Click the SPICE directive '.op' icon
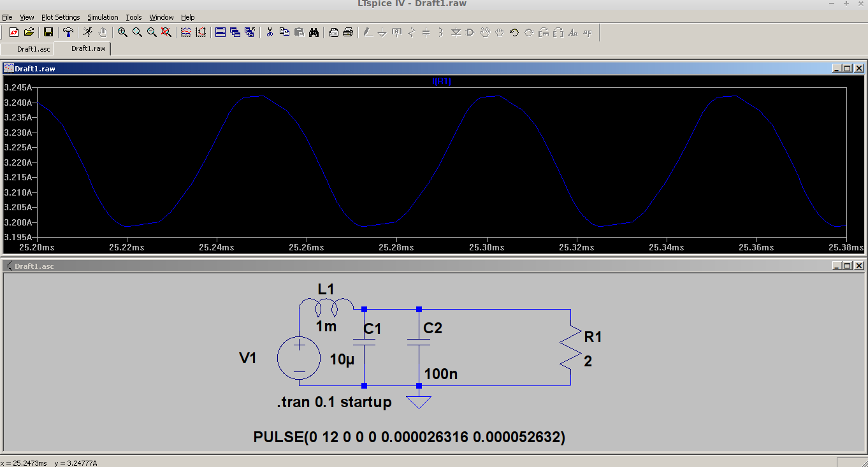This screenshot has width=868, height=467. (x=588, y=32)
